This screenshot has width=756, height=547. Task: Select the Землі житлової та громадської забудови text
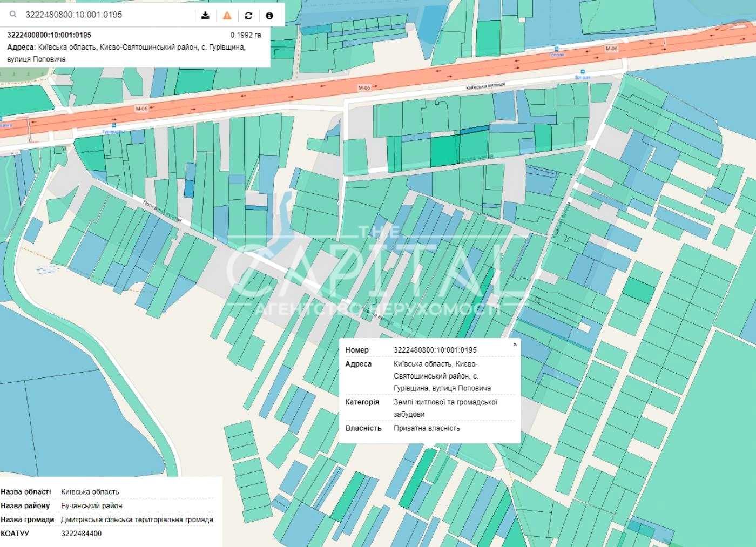point(446,408)
